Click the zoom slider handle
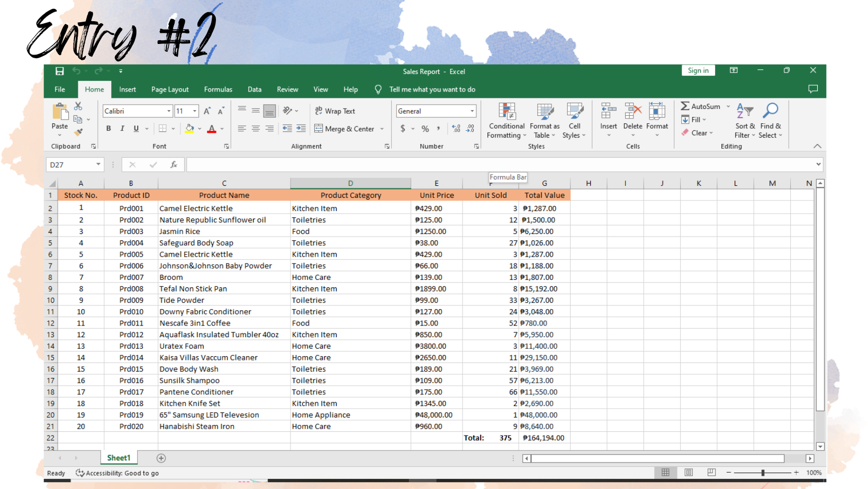Screen dimensions: 868x489 tap(763, 473)
